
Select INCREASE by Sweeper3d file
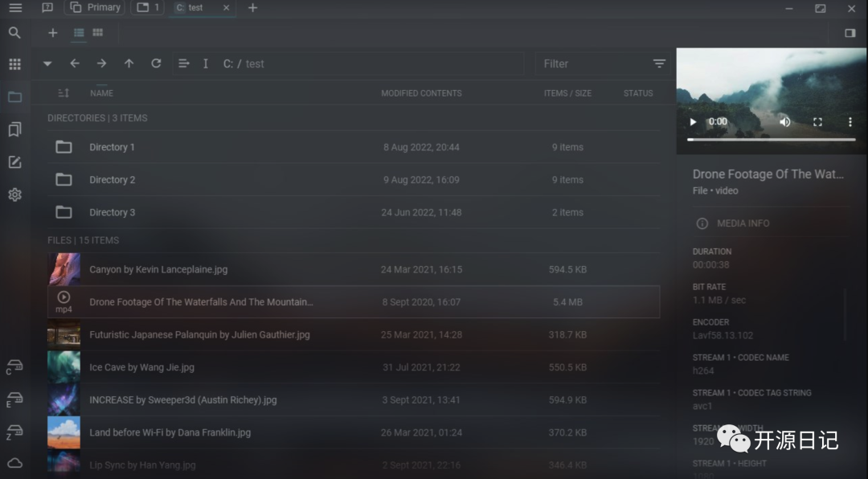(x=354, y=399)
